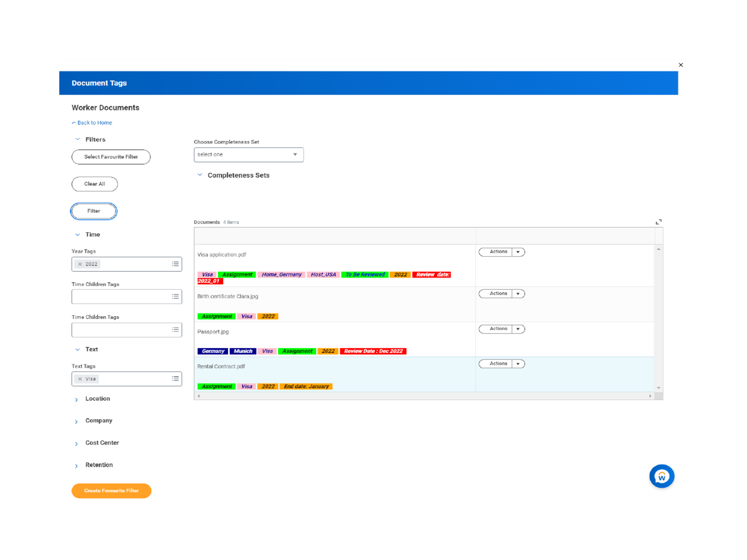Open the second Time Children Tags prompt icon
This screenshot has height=560, width=747.
pyautogui.click(x=175, y=330)
